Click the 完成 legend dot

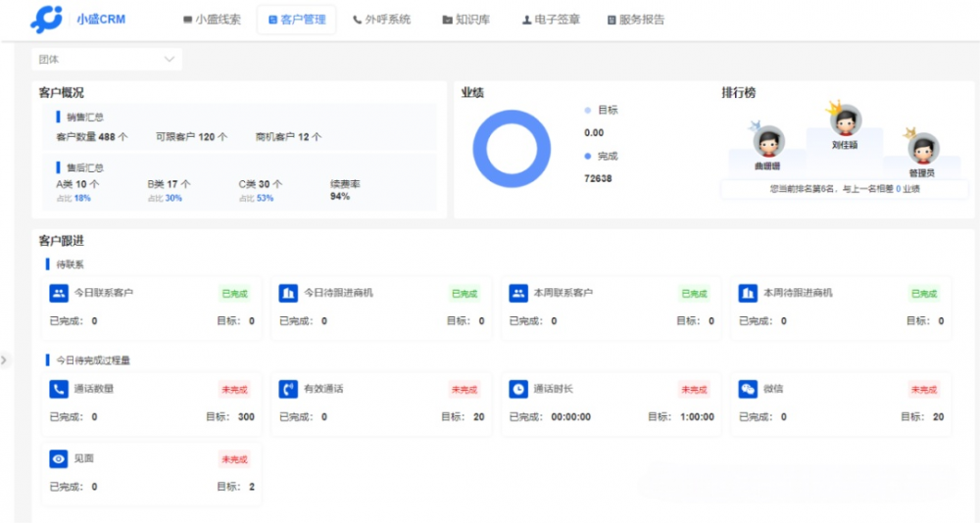point(587,156)
